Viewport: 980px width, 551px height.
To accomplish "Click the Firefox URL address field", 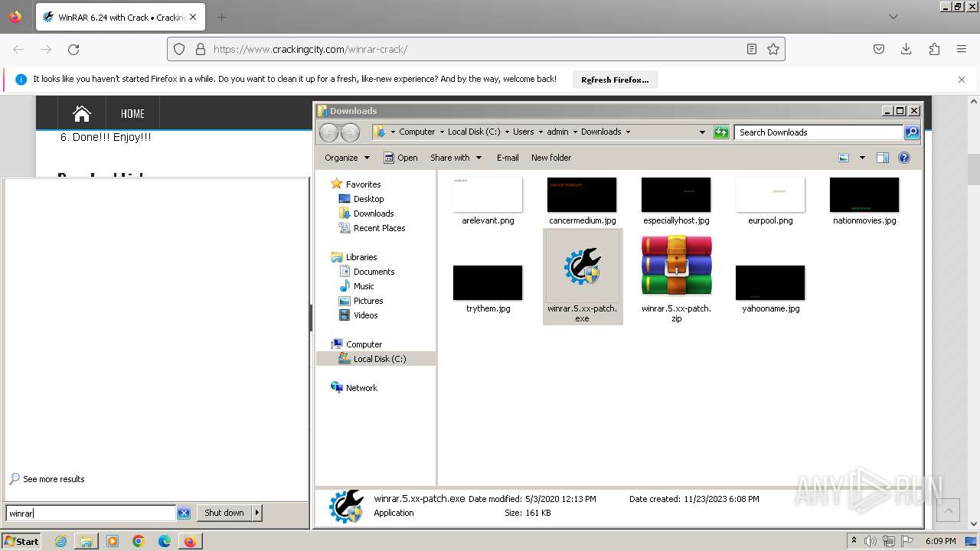I will (475, 49).
